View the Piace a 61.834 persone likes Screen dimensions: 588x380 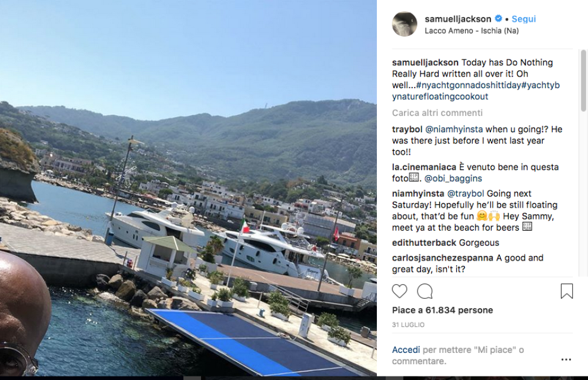442,310
